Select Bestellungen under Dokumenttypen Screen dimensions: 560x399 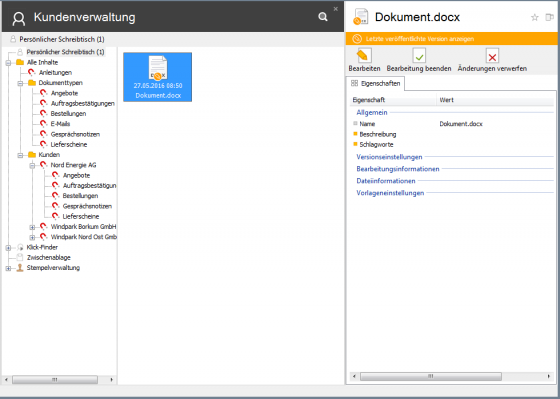click(68, 114)
